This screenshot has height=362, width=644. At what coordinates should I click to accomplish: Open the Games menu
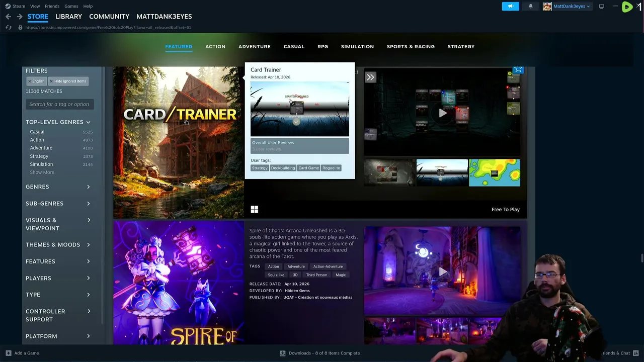pos(71,6)
